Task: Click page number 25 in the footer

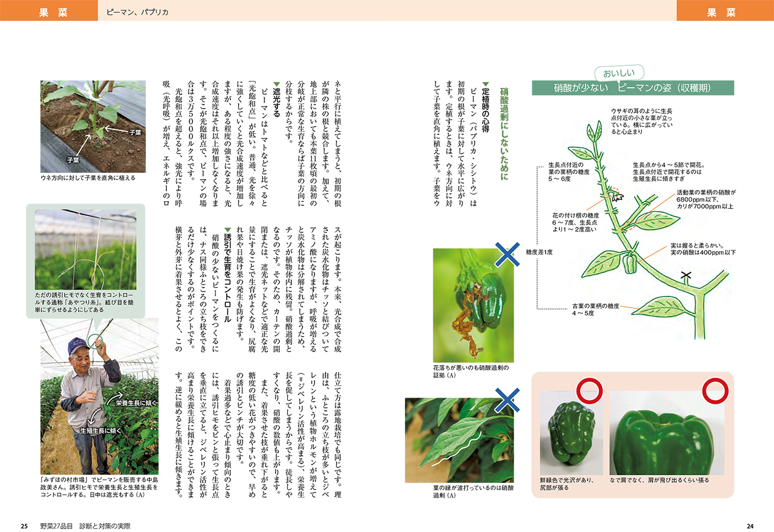Action: coord(24,526)
